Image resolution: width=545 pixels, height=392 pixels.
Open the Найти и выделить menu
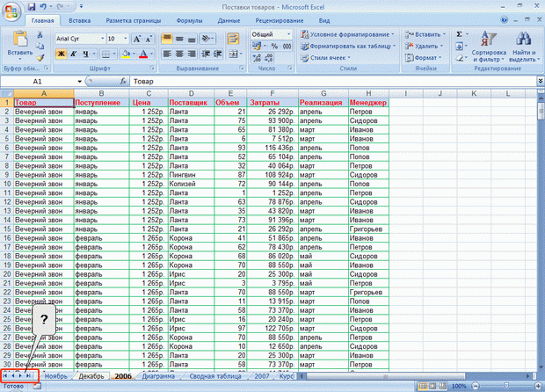pos(524,47)
